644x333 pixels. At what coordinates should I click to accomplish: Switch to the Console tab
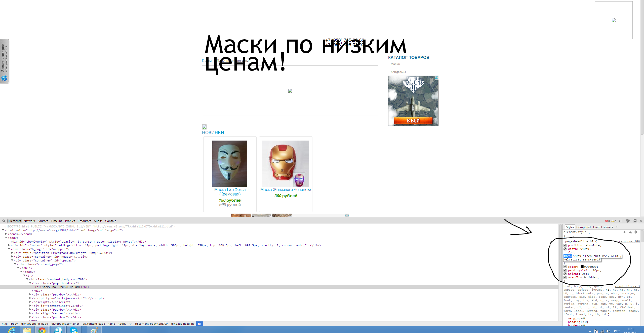point(110,221)
